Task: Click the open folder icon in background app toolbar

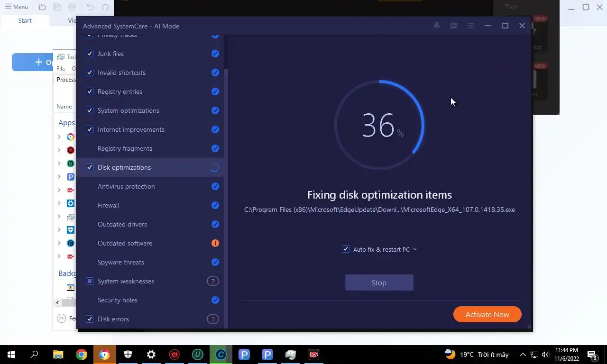Action: [42, 7]
